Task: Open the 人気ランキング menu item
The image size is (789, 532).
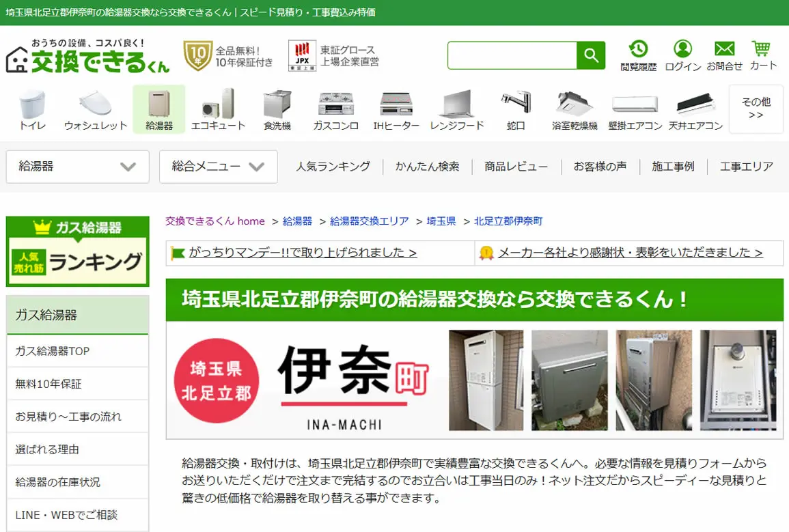Action: (333, 167)
